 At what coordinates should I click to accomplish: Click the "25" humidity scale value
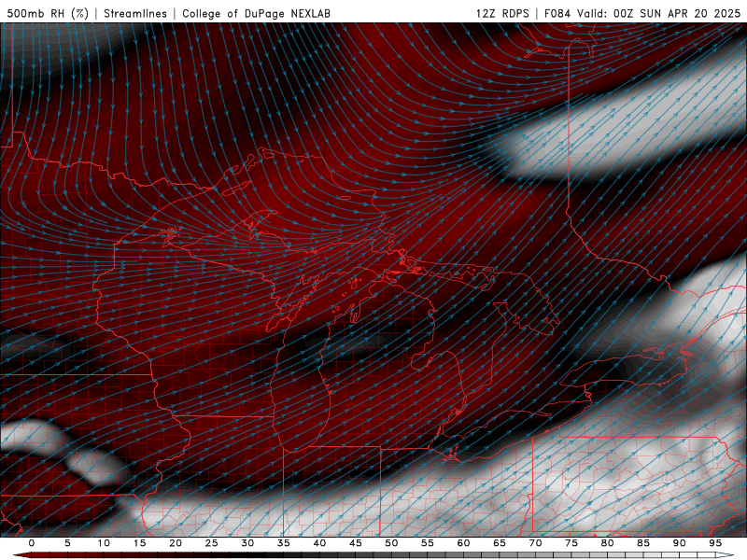(212, 543)
